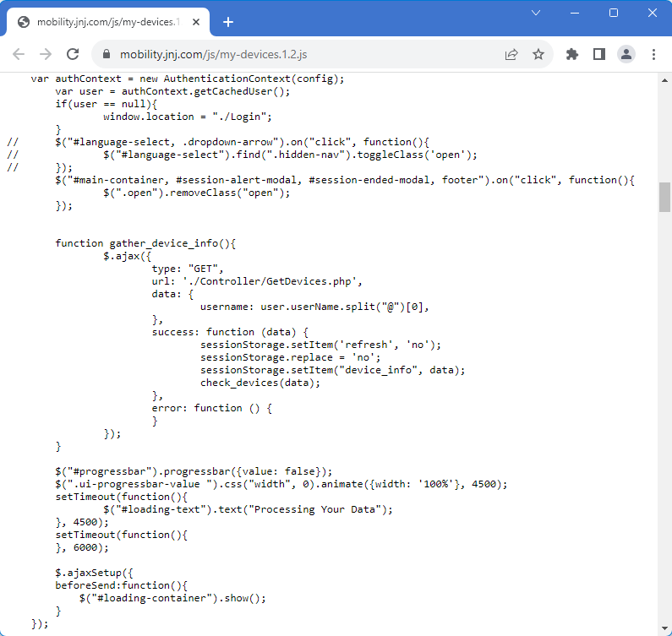Click the '}, 6000);' line

point(82,547)
